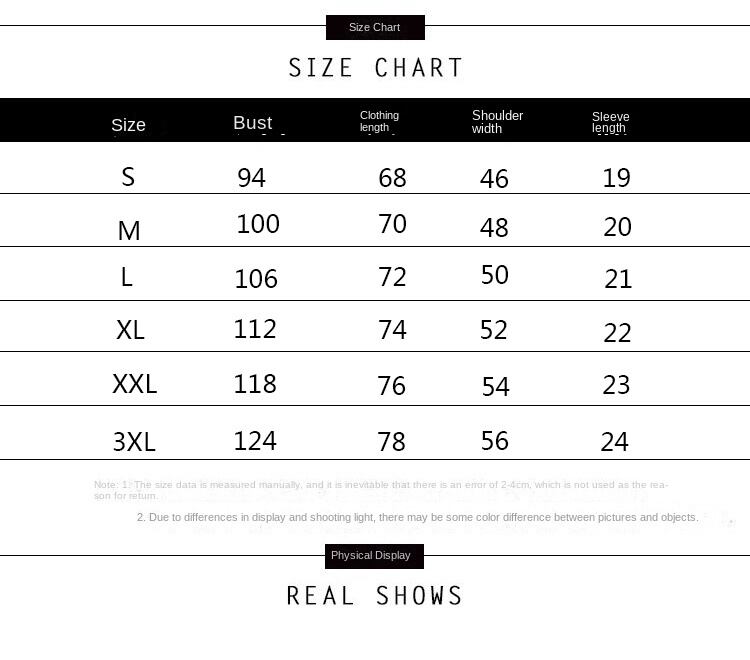Click the black "Size Chart" label

pyautogui.click(x=375, y=27)
